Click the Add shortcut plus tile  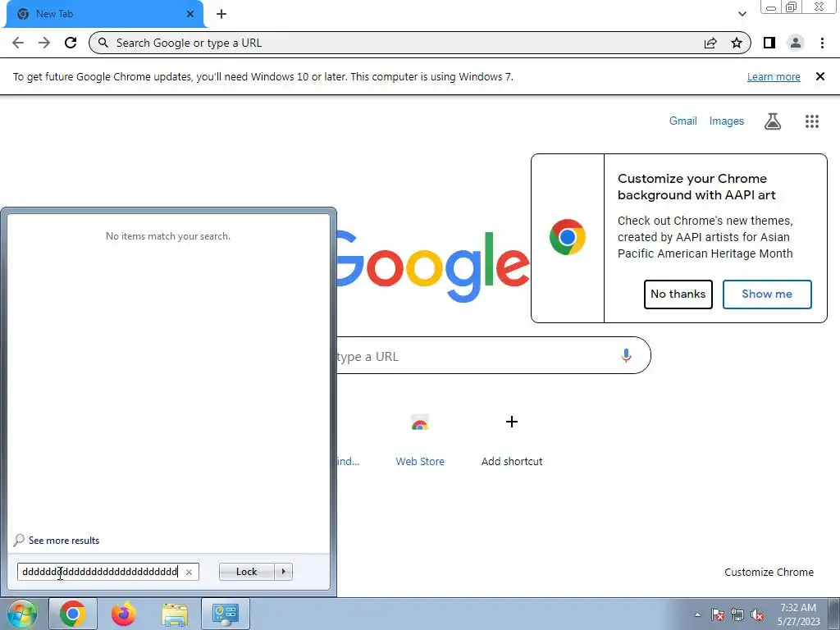click(x=512, y=440)
